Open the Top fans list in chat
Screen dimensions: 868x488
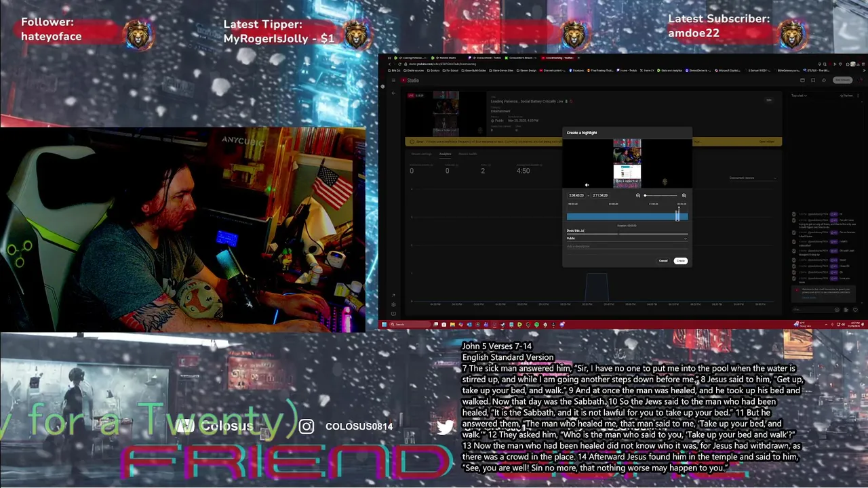pyautogui.click(x=846, y=96)
